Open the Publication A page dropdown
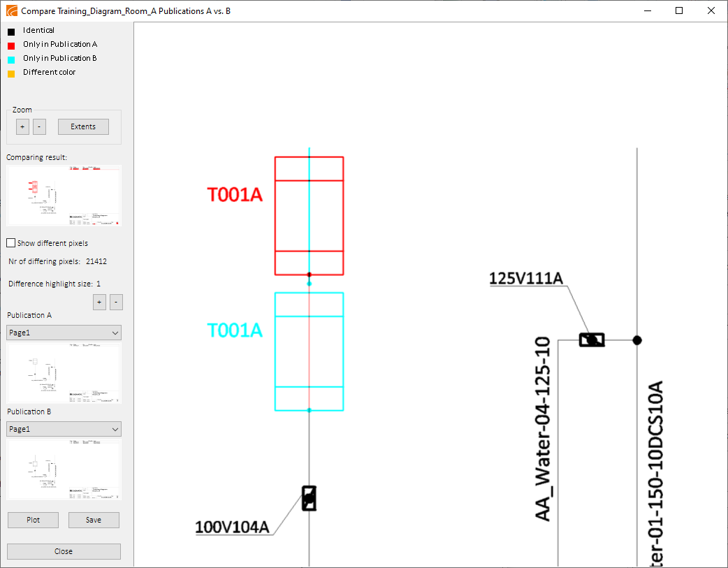 [64, 333]
